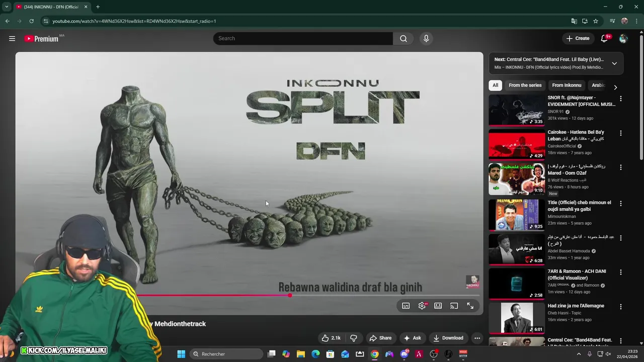Open the taskbar volume control
Viewport: 644px width, 362px height.
pyautogui.click(x=609, y=354)
